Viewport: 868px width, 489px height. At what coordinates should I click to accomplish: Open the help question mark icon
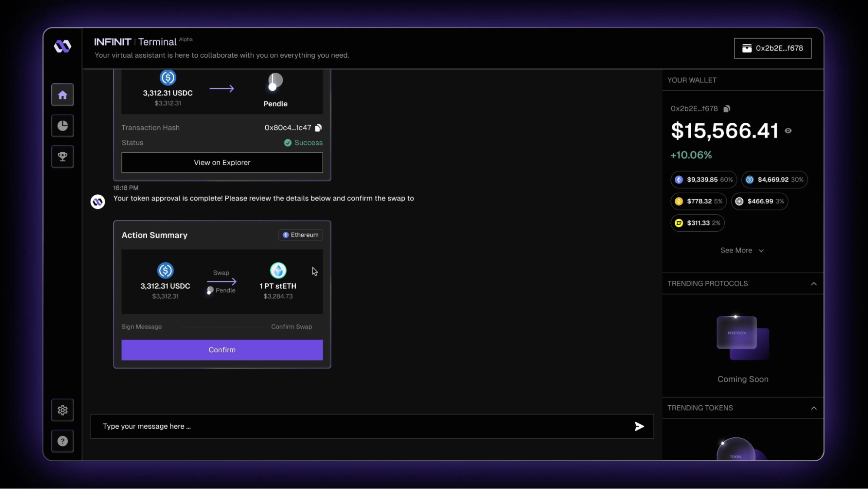[63, 441]
